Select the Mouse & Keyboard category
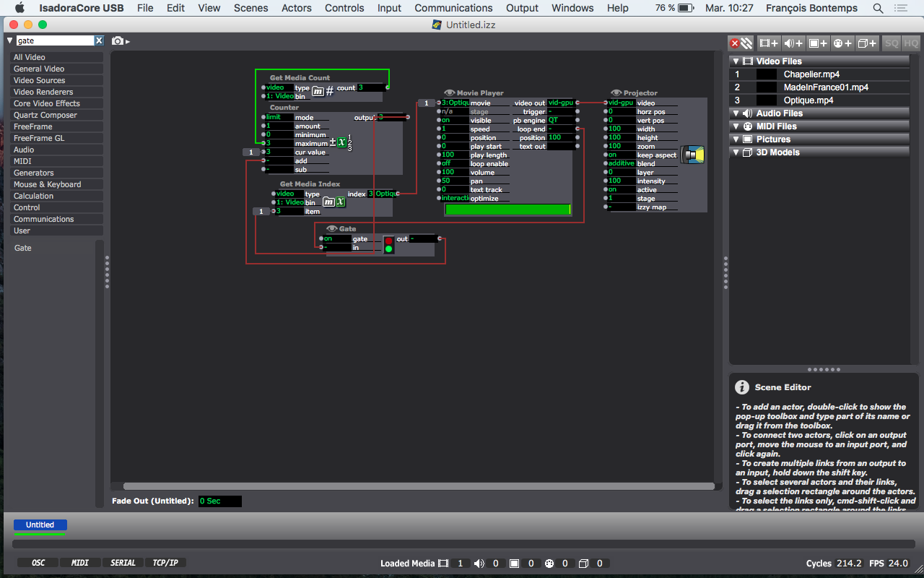The image size is (924, 578). (57, 184)
